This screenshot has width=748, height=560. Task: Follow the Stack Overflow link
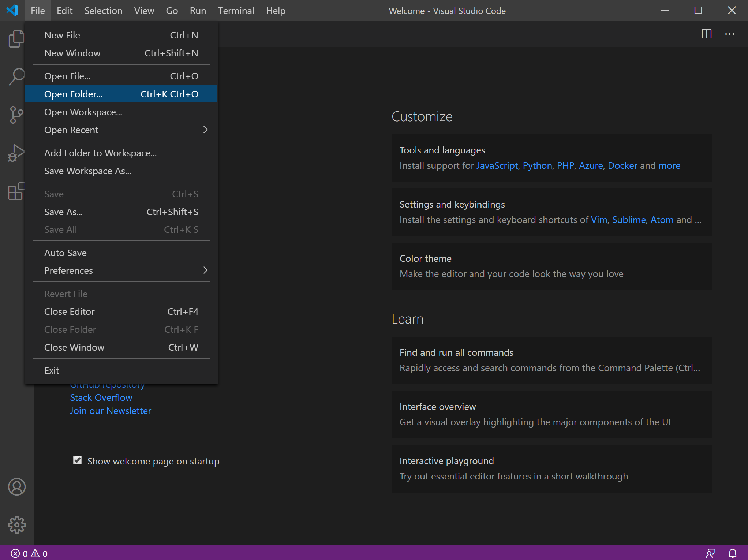(101, 397)
